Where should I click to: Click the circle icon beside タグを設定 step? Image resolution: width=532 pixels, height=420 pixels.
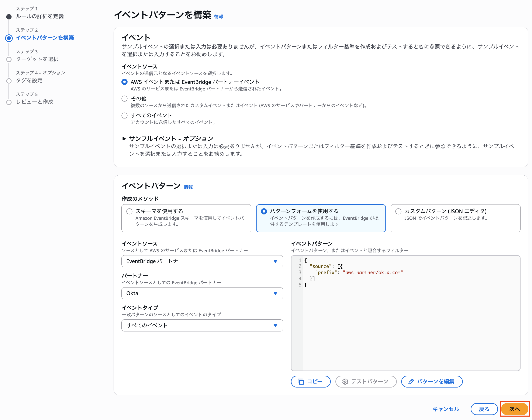point(9,81)
